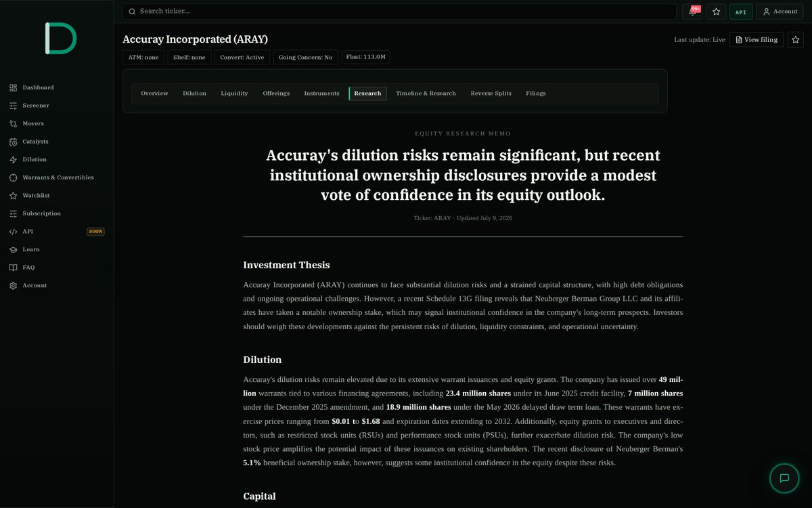
Task: Switch to the Filings tab
Action: [536, 93]
